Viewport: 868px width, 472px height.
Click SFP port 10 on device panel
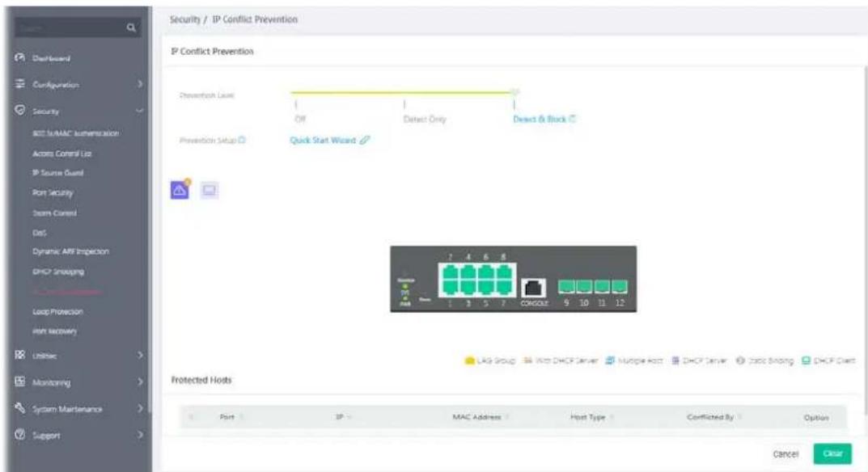coord(584,286)
